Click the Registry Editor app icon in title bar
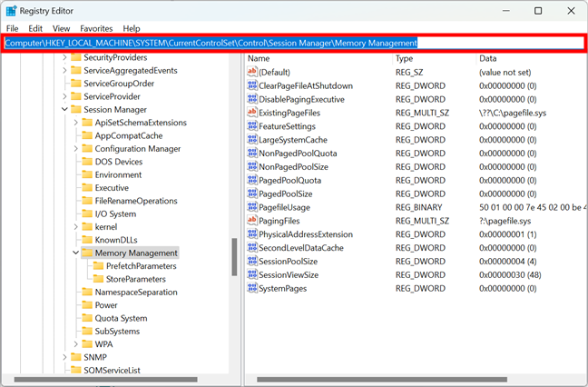Screen dimensions: 588x387 point(11,11)
